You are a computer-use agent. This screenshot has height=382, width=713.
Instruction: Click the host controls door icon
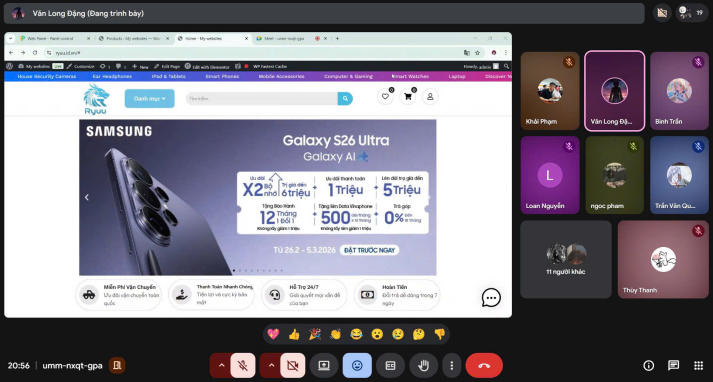click(117, 365)
